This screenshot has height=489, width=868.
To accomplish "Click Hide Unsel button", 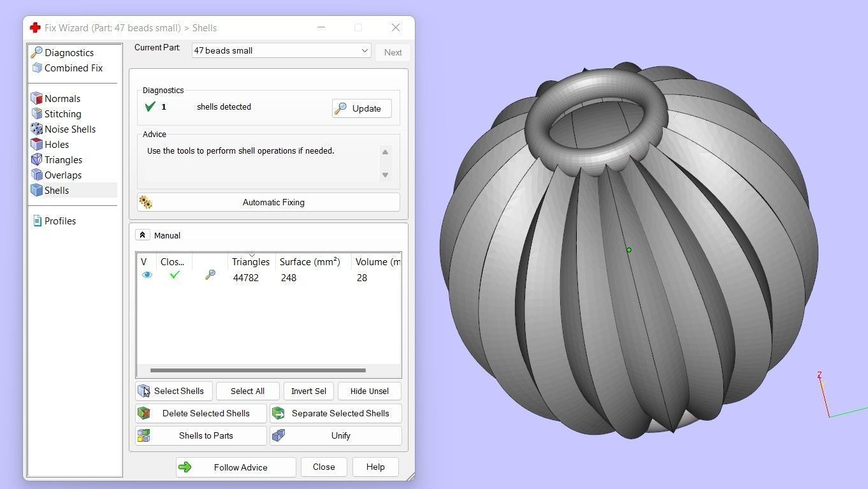I will pyautogui.click(x=370, y=391).
